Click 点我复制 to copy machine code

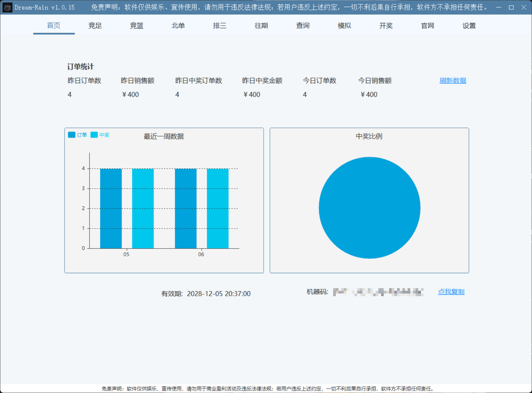(x=451, y=292)
